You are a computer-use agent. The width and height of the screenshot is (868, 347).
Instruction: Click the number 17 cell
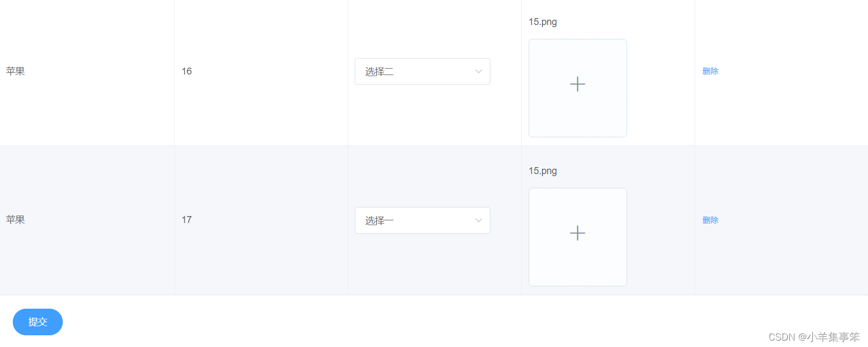pos(187,220)
